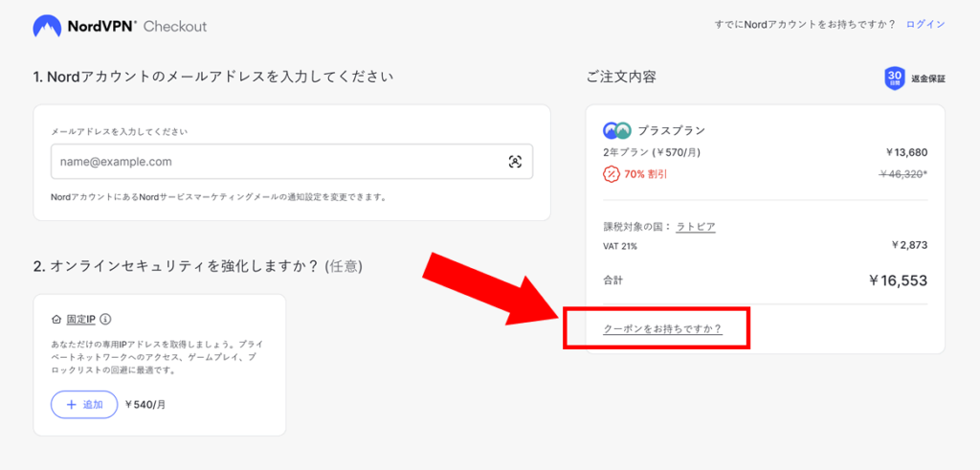
Task: Click the 返金保証 label
Action: coord(928,79)
